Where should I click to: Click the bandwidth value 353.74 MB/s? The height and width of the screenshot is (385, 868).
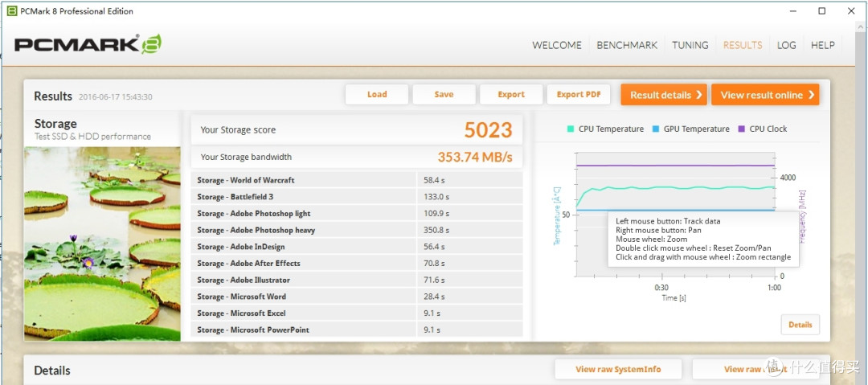coord(475,157)
